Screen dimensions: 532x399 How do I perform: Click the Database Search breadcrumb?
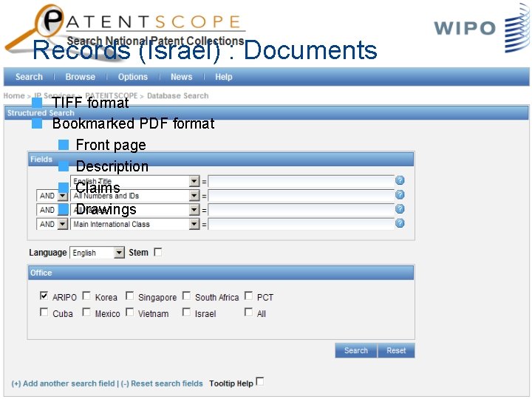click(x=178, y=96)
